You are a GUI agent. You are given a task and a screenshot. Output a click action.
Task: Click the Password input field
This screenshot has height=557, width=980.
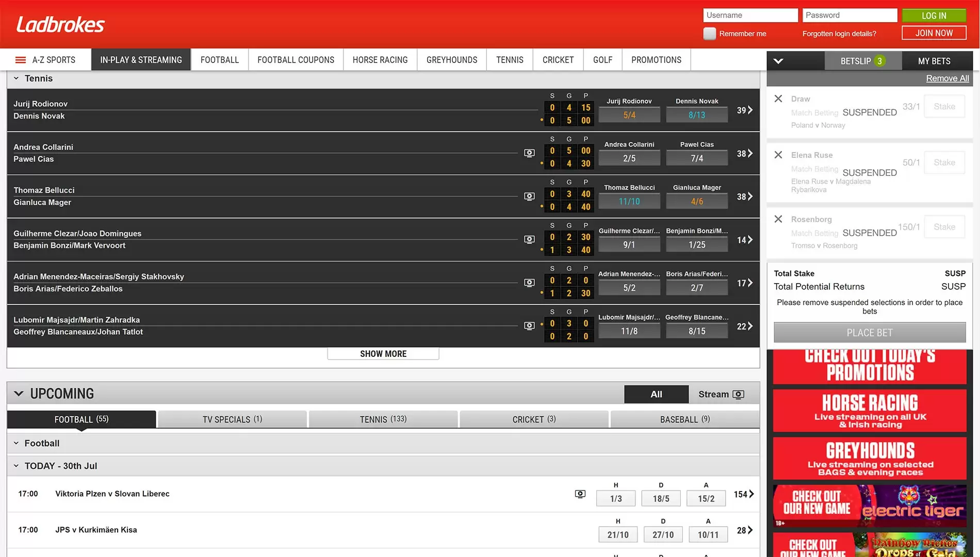[850, 15]
